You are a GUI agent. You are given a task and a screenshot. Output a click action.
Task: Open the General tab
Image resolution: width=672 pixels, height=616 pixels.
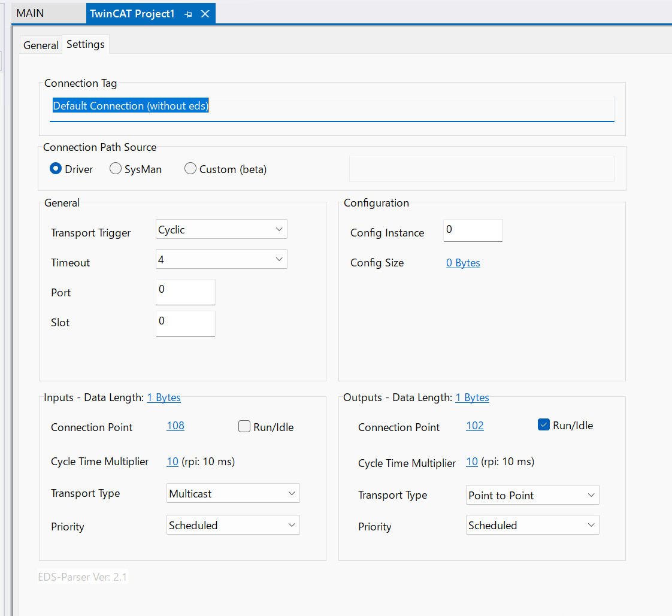41,45
